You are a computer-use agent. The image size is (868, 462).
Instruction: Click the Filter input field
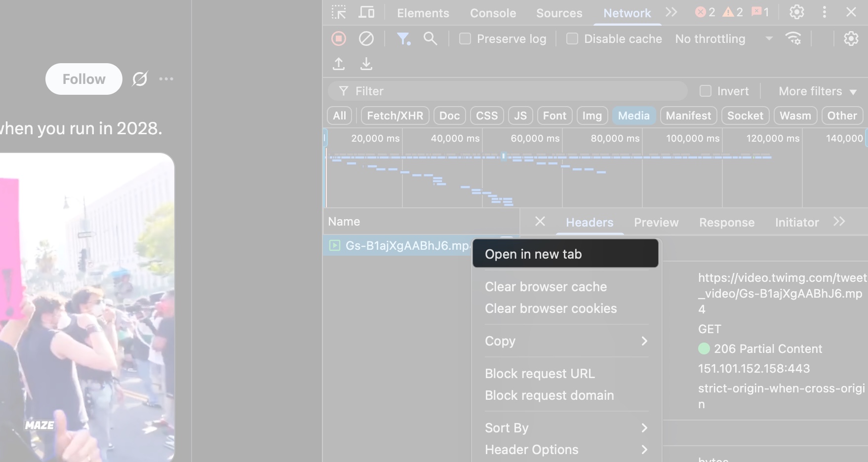[x=494, y=91]
